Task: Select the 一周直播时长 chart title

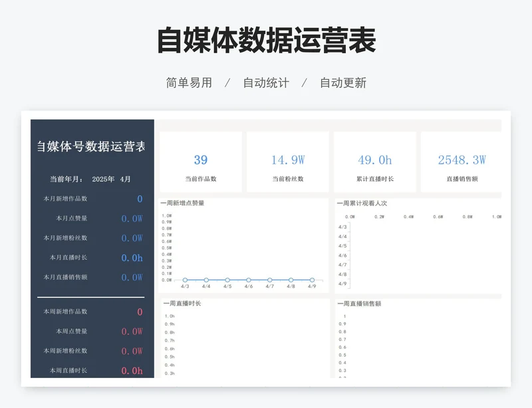Action: (182, 304)
